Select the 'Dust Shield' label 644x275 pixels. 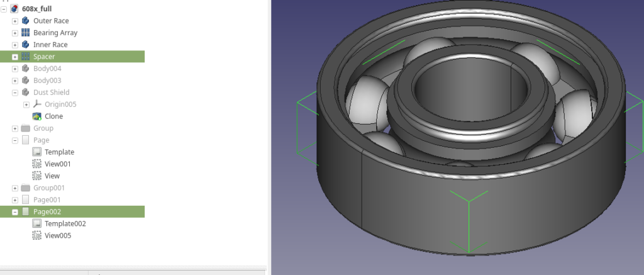[x=52, y=92]
